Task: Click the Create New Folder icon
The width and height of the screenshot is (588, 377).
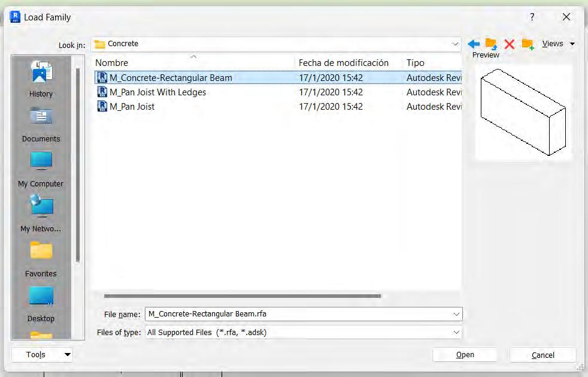Action: [528, 44]
